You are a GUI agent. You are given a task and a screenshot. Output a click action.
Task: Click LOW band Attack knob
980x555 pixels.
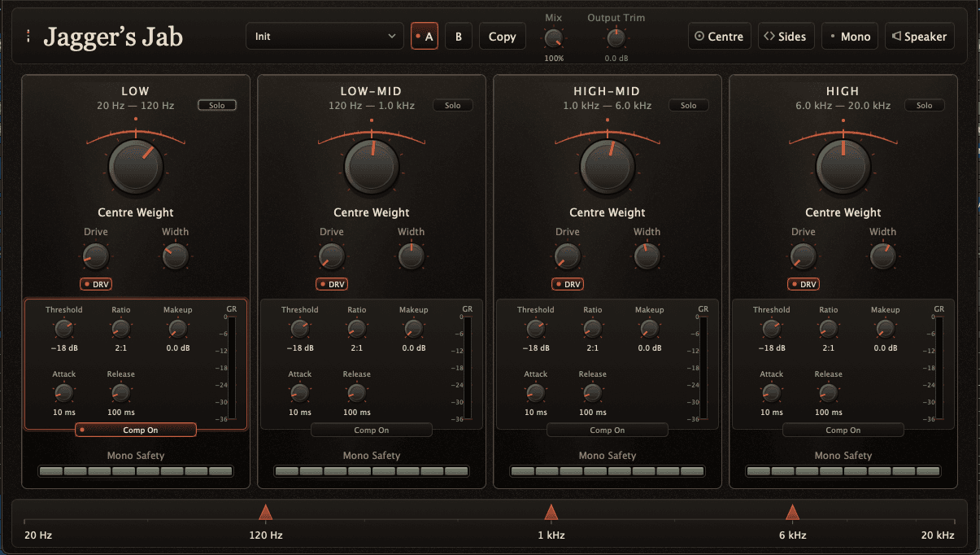point(63,393)
